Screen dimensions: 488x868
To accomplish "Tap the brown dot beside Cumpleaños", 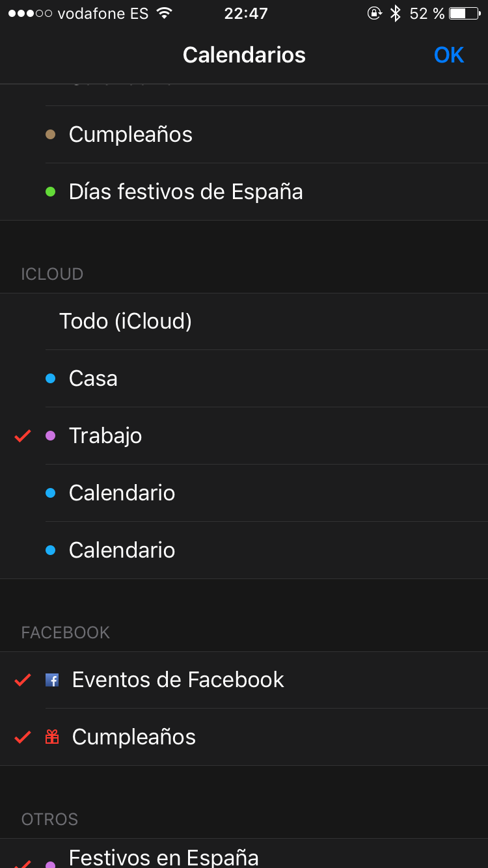I will pos(51,135).
